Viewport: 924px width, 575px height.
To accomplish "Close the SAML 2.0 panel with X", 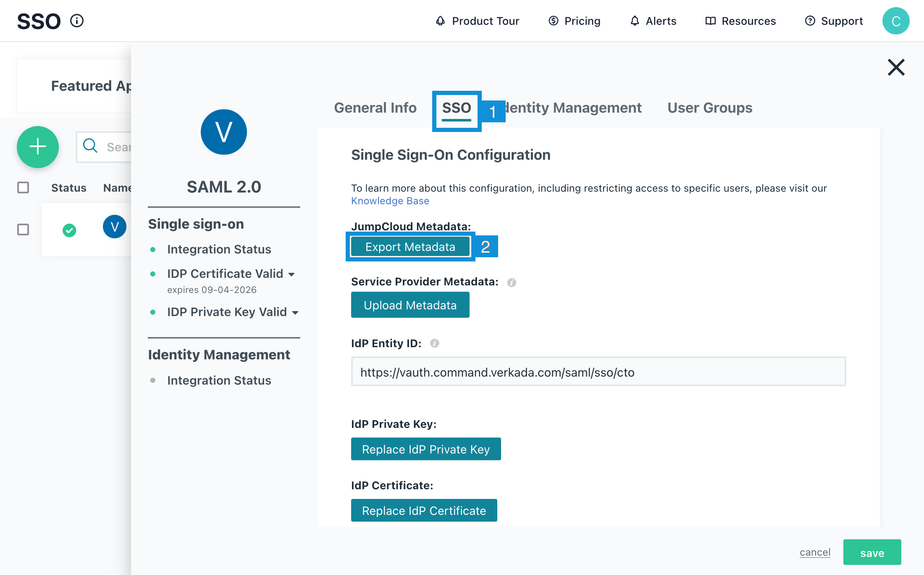I will point(896,67).
